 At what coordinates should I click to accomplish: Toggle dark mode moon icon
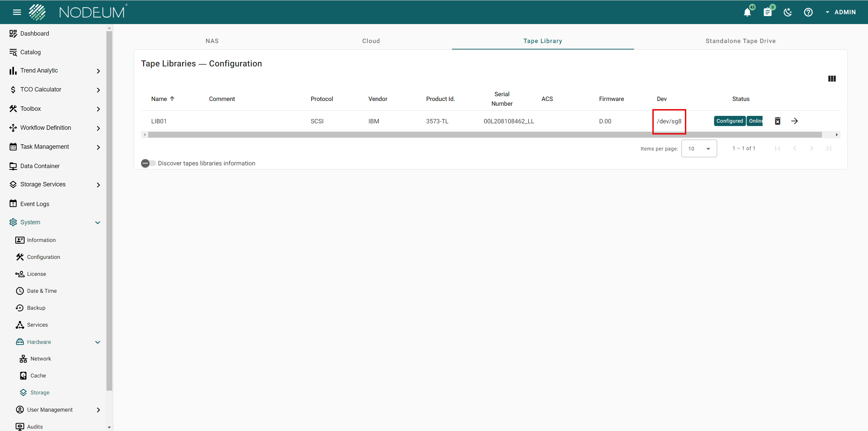click(788, 13)
